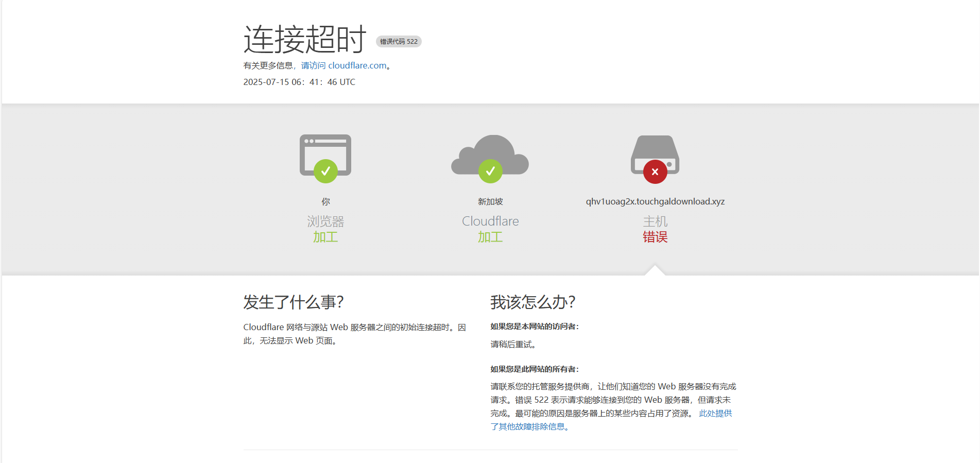The height and width of the screenshot is (463, 980).
Task: Select the hostname qhv1uoag2x.touchgaldownload.xyz
Action: point(655,201)
